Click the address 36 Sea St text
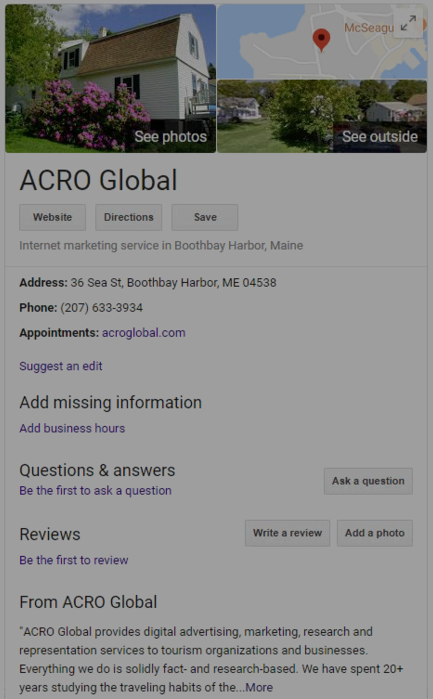433x699 pixels. [173, 283]
